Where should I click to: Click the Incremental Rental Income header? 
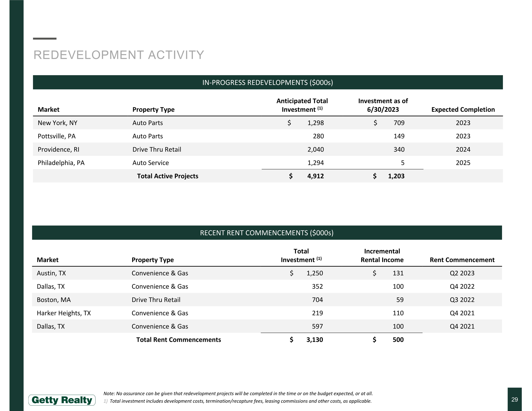pyautogui.click(x=382, y=256)
